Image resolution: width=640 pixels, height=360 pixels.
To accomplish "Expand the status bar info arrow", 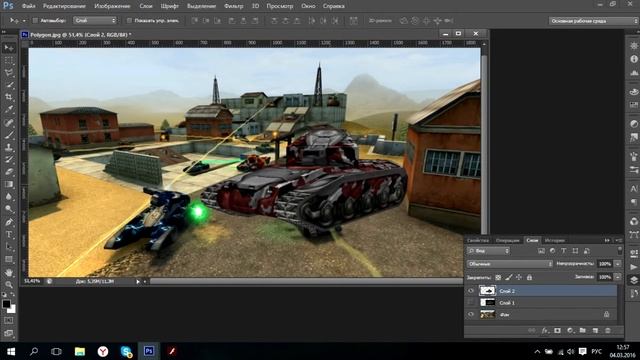I will click(x=138, y=281).
